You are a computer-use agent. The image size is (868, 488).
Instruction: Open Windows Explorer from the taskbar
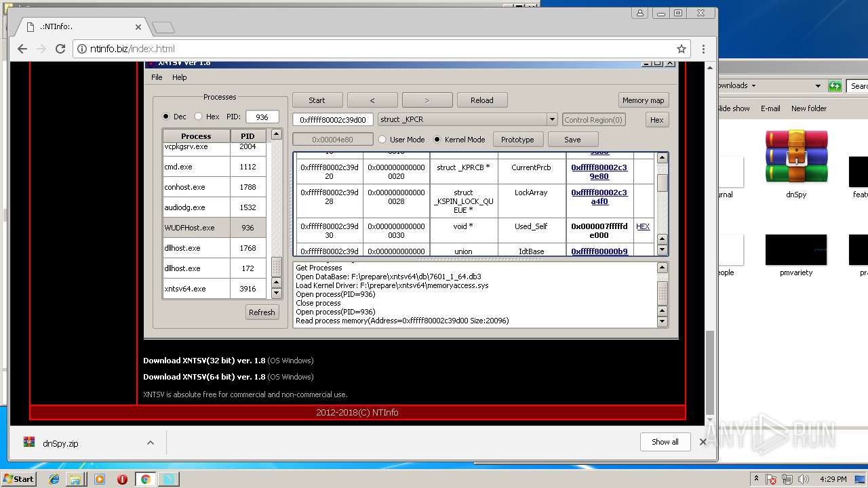click(x=76, y=479)
